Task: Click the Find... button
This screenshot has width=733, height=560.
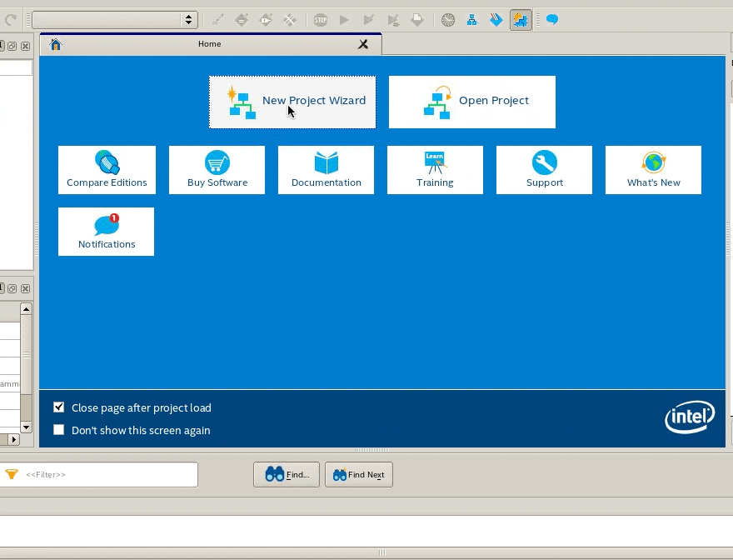Action: pyautogui.click(x=286, y=474)
